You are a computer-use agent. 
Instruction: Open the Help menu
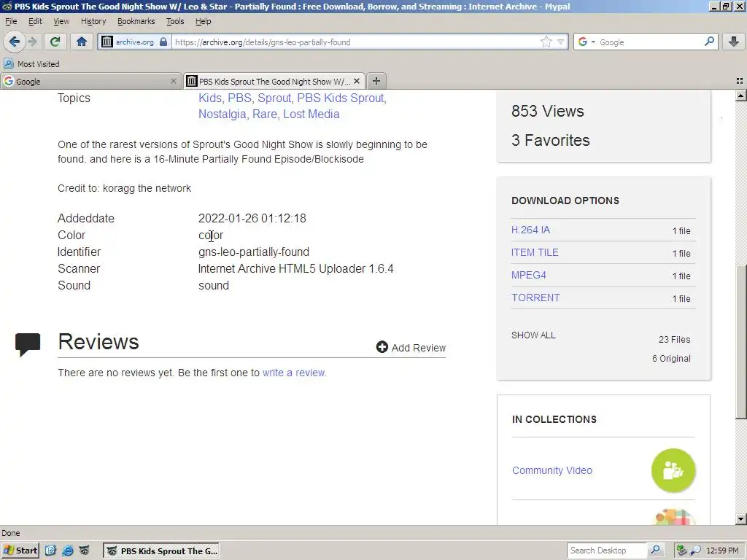coord(203,21)
